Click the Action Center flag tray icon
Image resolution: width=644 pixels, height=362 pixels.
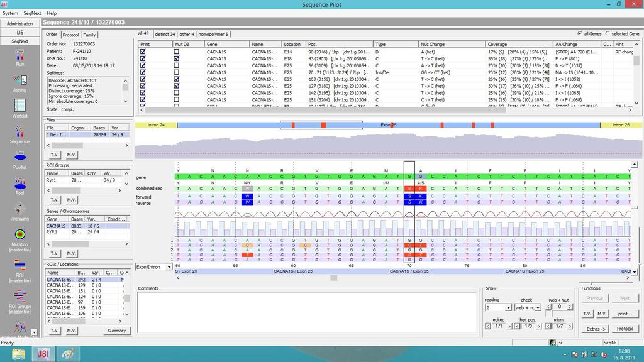(x=575, y=354)
